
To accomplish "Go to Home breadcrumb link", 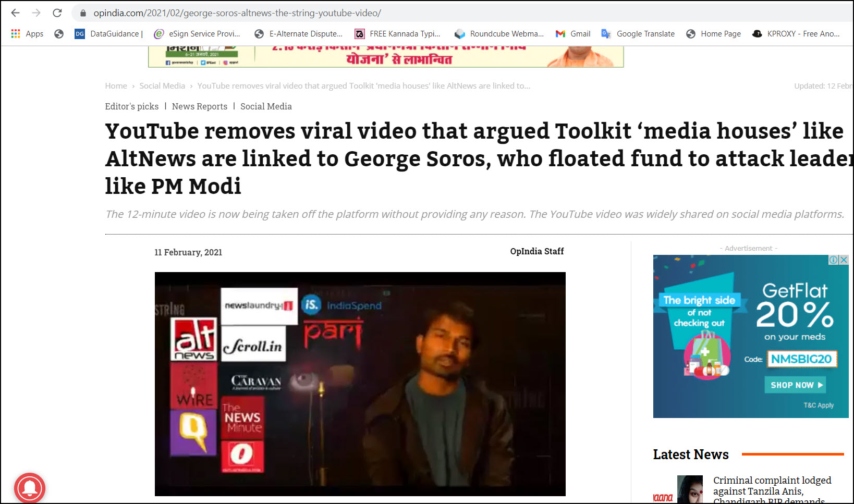I will click(x=116, y=86).
